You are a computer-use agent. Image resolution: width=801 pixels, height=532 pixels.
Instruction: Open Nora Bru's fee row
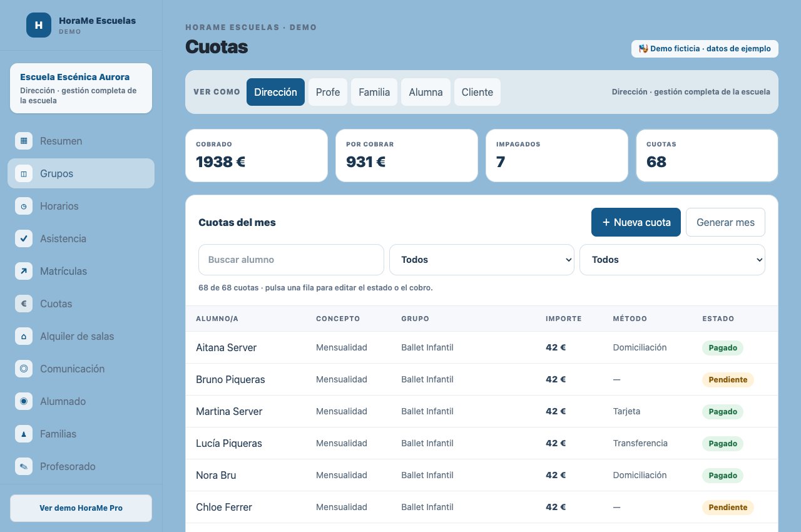pyautogui.click(x=482, y=475)
